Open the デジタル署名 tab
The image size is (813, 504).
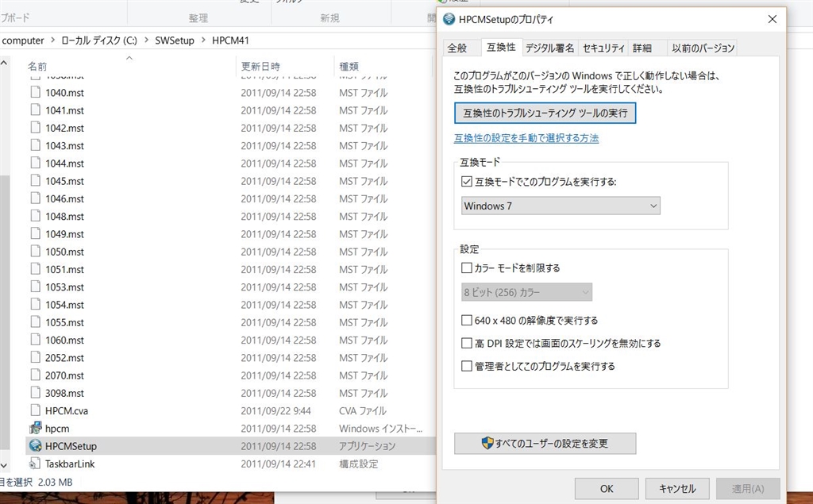click(549, 48)
